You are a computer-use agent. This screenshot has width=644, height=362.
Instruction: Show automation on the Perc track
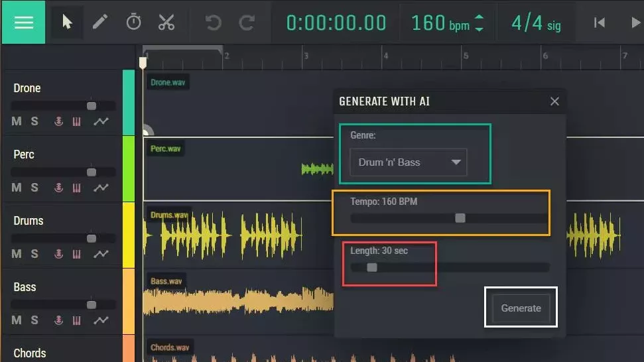101,188
